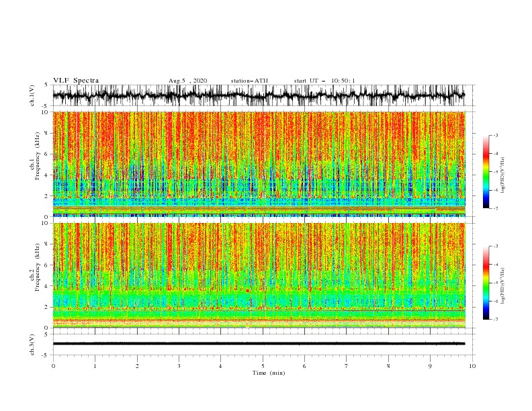Click the ch.3 voltage waveform trace
The image size is (532, 411).
point(259,344)
